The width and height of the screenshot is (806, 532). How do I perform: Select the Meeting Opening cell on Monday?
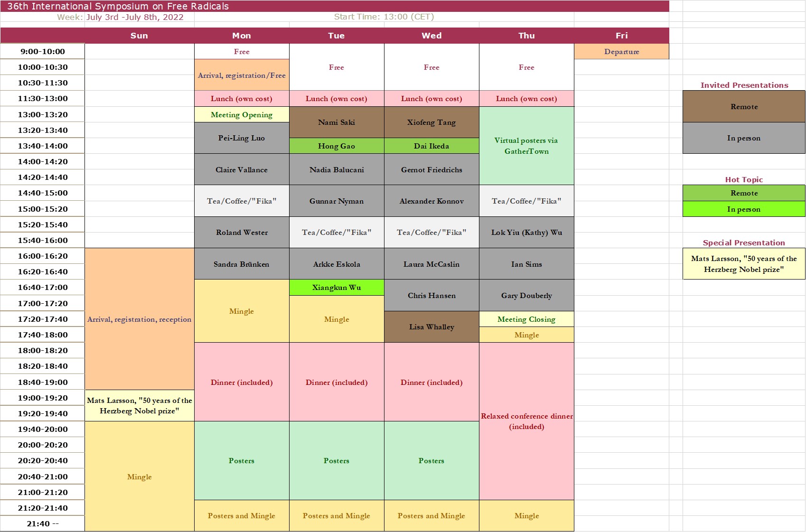point(242,114)
